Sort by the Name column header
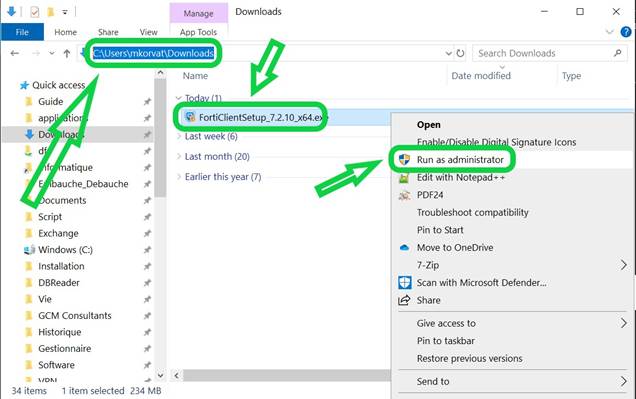Viewport: 636px width, 399px height. pyautogui.click(x=195, y=76)
